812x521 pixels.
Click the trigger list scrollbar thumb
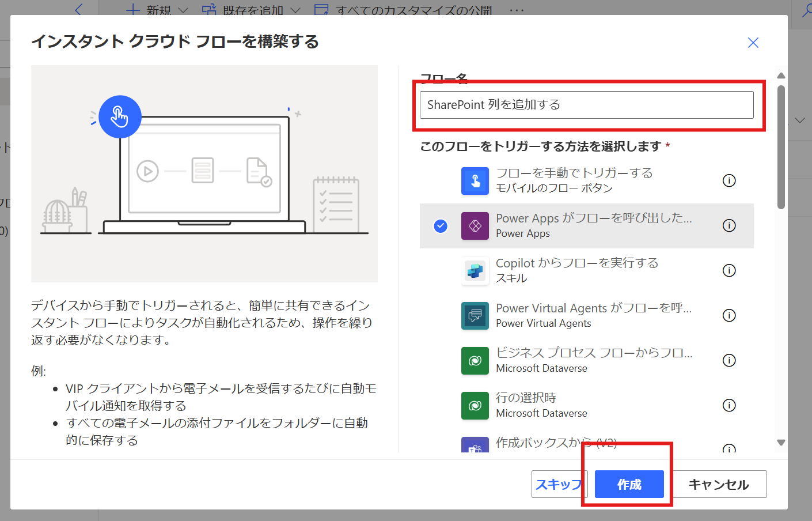781,147
